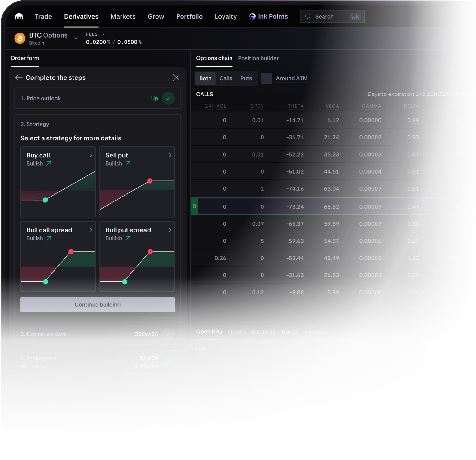The width and height of the screenshot is (476, 460).
Task: Click the fee rate 0.0200%
Action: 98,42
